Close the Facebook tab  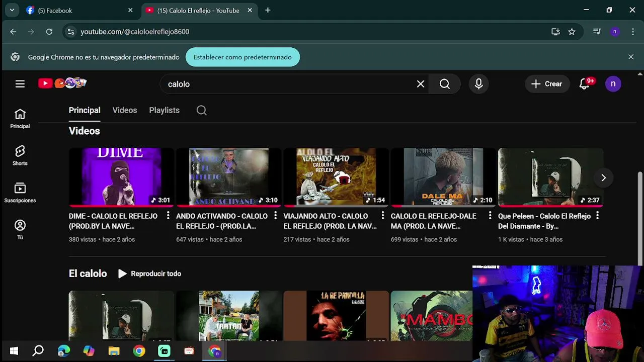(130, 10)
